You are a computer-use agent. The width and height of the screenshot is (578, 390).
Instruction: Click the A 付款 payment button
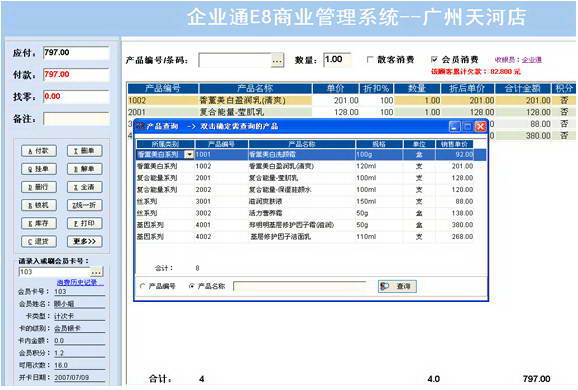(x=39, y=151)
